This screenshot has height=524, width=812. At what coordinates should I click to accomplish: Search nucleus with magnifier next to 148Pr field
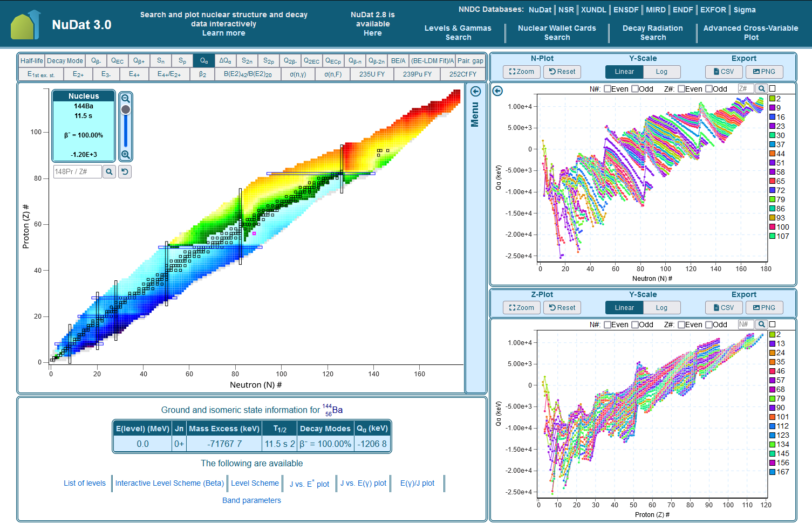(x=109, y=171)
